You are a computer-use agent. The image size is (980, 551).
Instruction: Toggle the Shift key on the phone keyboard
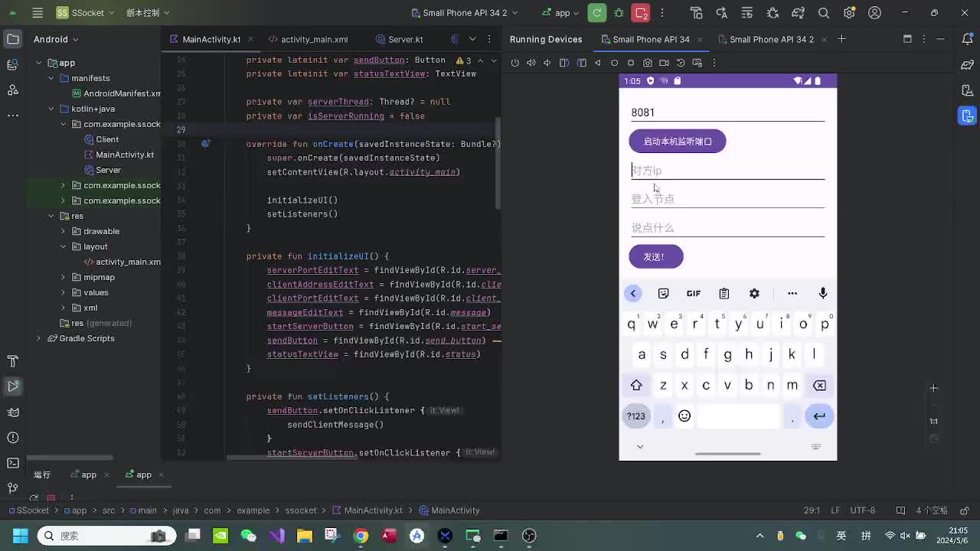pyautogui.click(x=636, y=386)
